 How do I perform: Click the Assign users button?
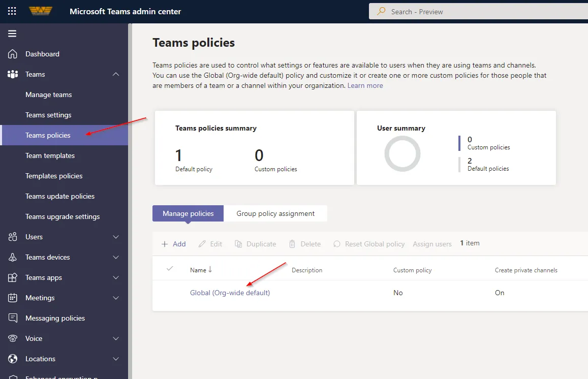432,244
